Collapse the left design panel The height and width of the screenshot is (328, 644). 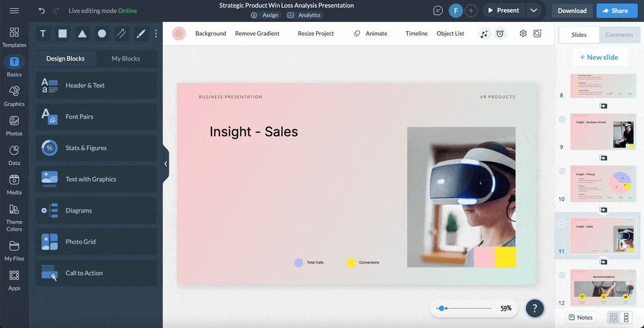click(x=166, y=163)
